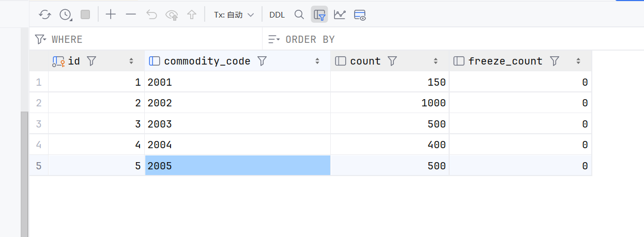The width and height of the screenshot is (644, 237).
Task: Open the commodity_code column filter funnel
Action: tap(262, 61)
